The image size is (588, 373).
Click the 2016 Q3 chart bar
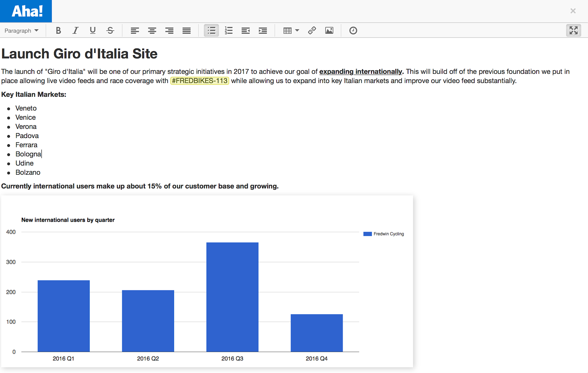click(232, 297)
